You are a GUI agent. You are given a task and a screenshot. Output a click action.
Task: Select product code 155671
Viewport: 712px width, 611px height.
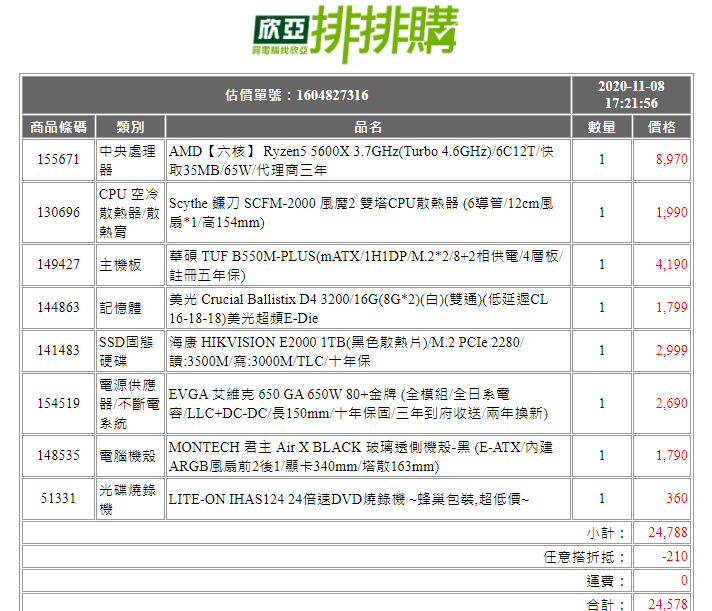[x=59, y=160]
